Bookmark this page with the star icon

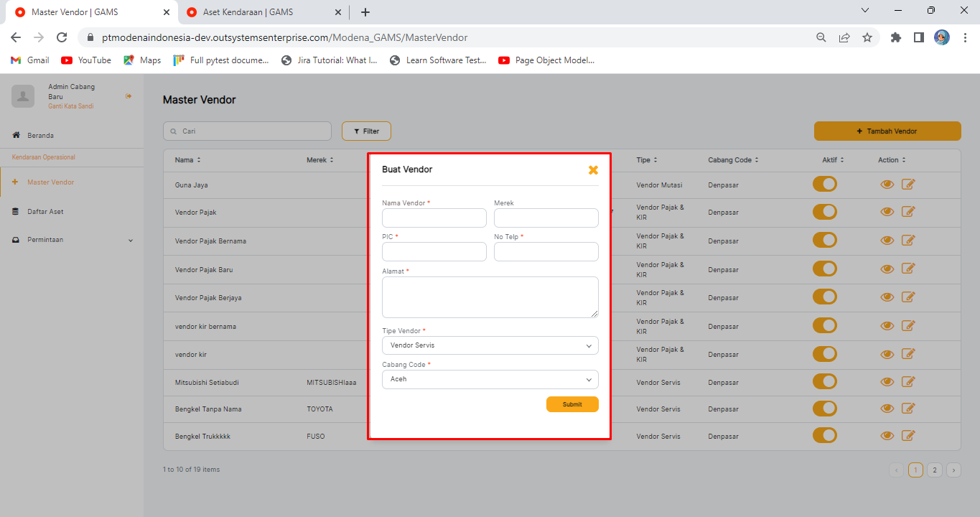(867, 37)
